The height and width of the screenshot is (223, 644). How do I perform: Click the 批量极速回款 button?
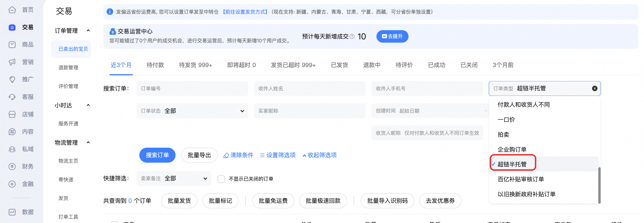point(323,201)
